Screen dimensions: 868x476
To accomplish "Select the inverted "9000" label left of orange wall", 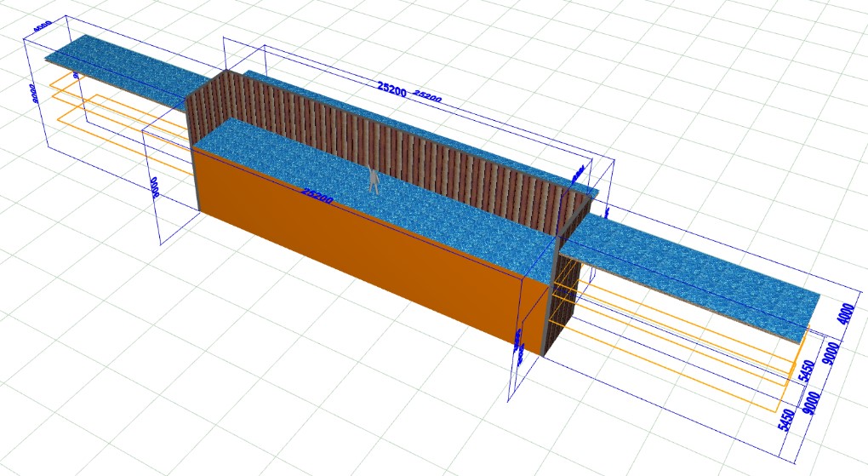I will (154, 187).
